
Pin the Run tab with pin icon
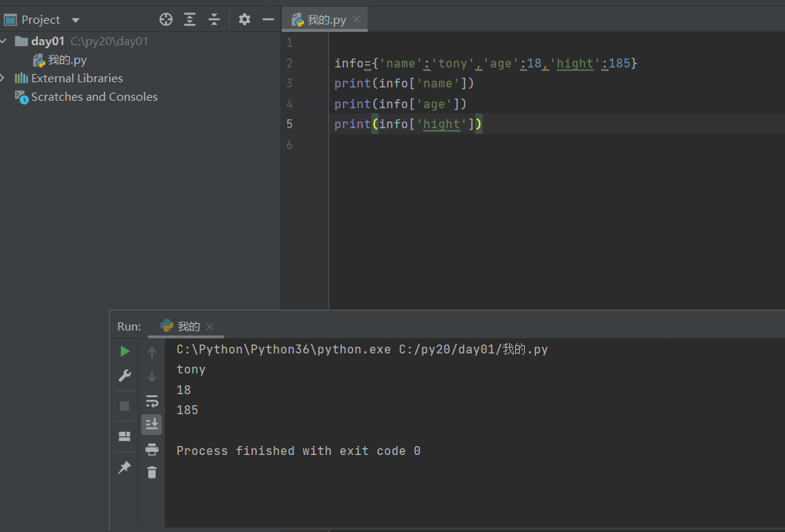tap(124, 468)
